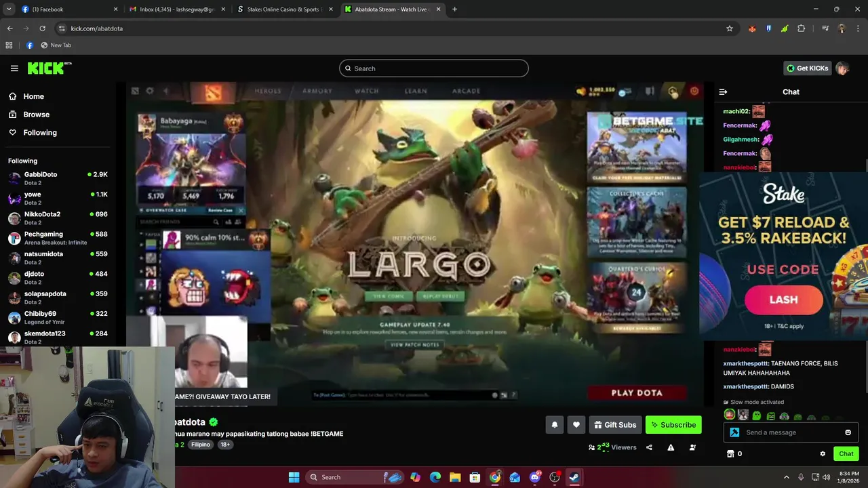Open the New Tab bookmark

[x=56, y=45]
